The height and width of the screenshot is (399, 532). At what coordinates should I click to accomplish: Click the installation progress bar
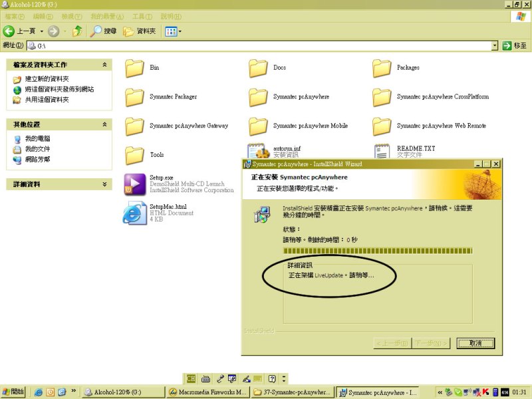point(378,251)
